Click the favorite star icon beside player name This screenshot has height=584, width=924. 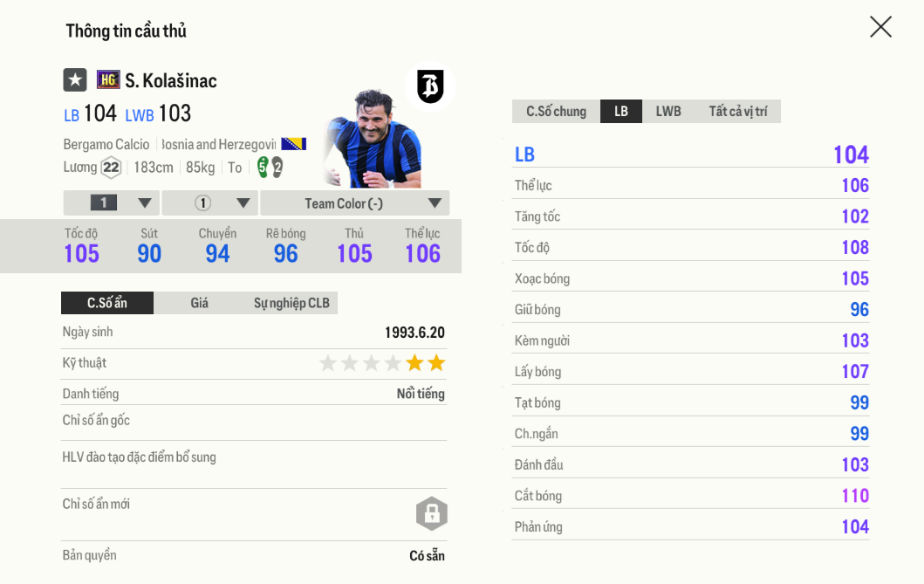point(75,80)
